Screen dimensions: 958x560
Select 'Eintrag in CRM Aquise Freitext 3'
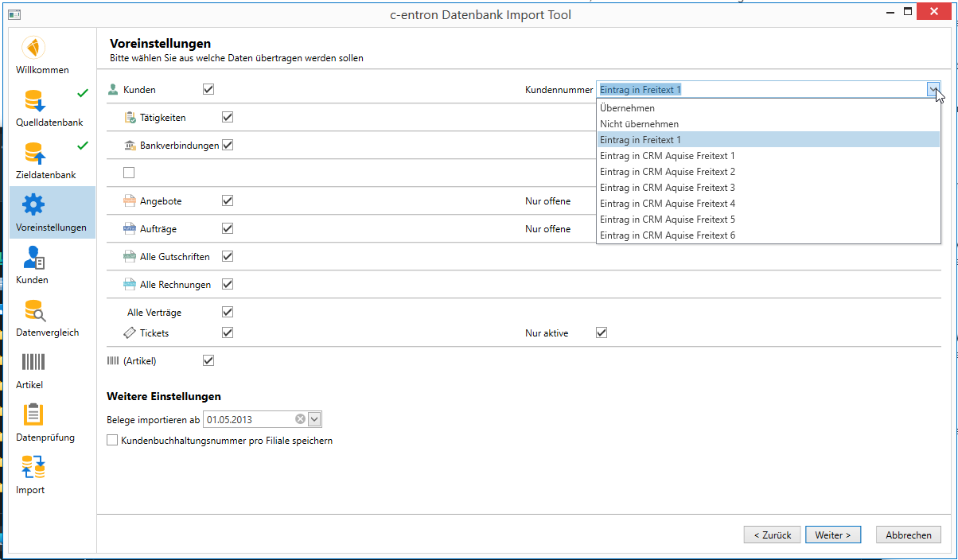[667, 188]
